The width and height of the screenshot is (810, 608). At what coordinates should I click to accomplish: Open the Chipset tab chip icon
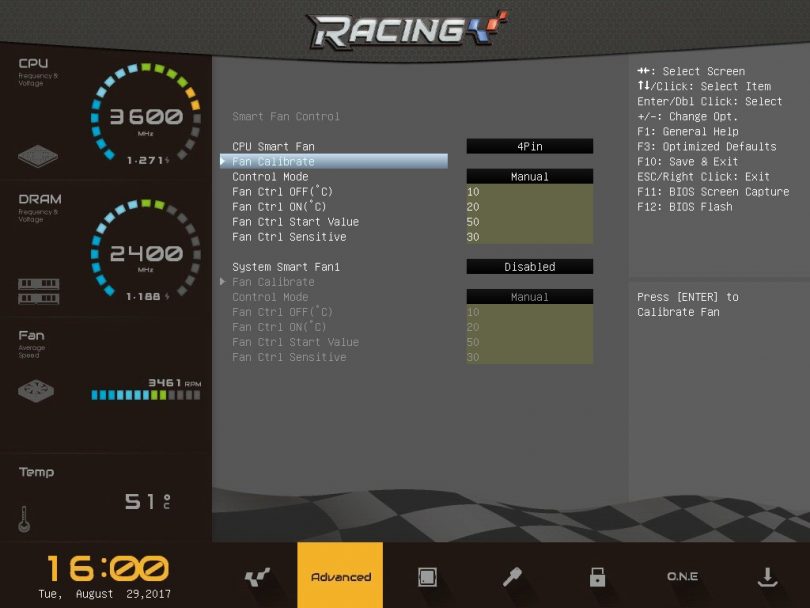pyautogui.click(x=427, y=577)
